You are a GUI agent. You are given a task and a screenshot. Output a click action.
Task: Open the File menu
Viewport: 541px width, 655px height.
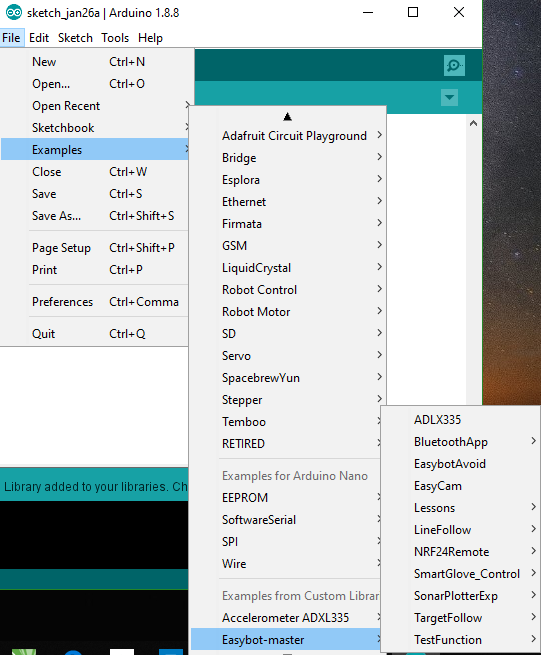coord(11,38)
